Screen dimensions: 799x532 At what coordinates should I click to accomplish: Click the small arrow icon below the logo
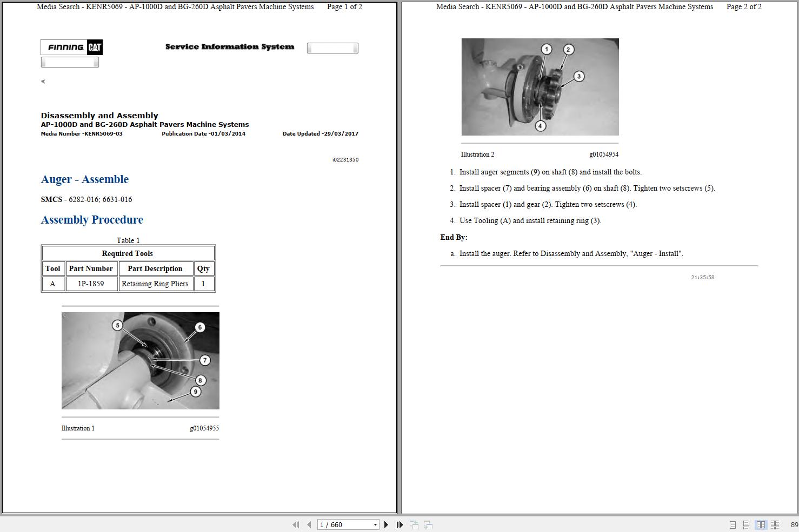(x=43, y=82)
